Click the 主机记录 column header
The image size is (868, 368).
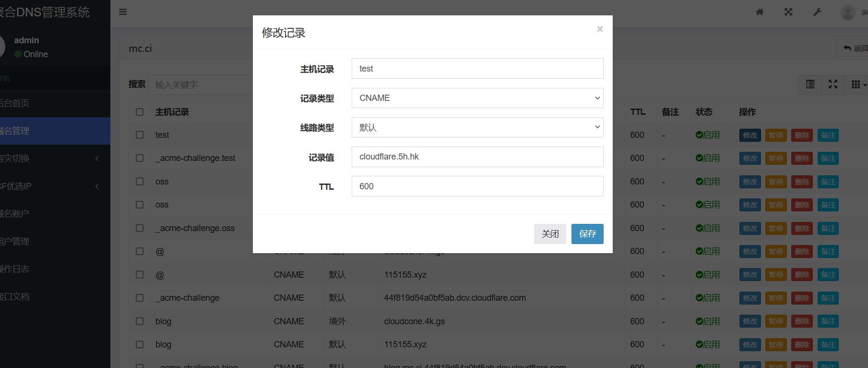[172, 112]
